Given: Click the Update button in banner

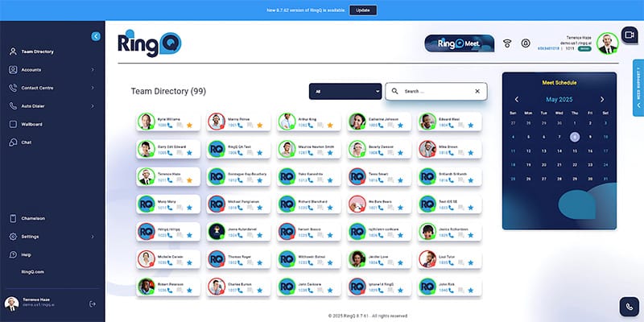Looking at the screenshot, I should click(363, 10).
